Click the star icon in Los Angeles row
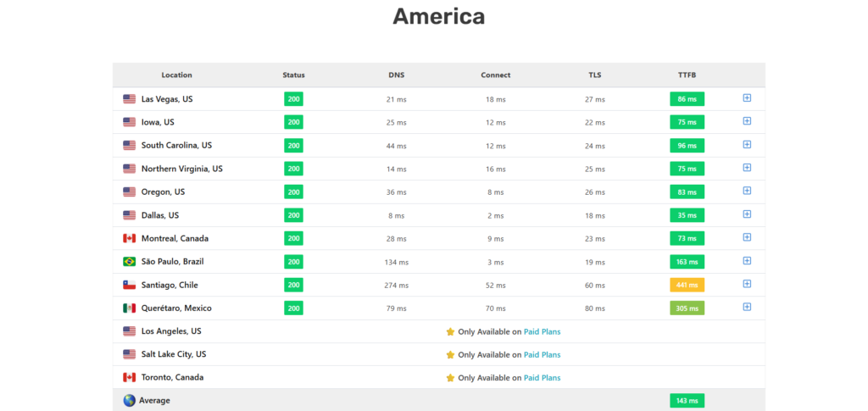 click(450, 331)
